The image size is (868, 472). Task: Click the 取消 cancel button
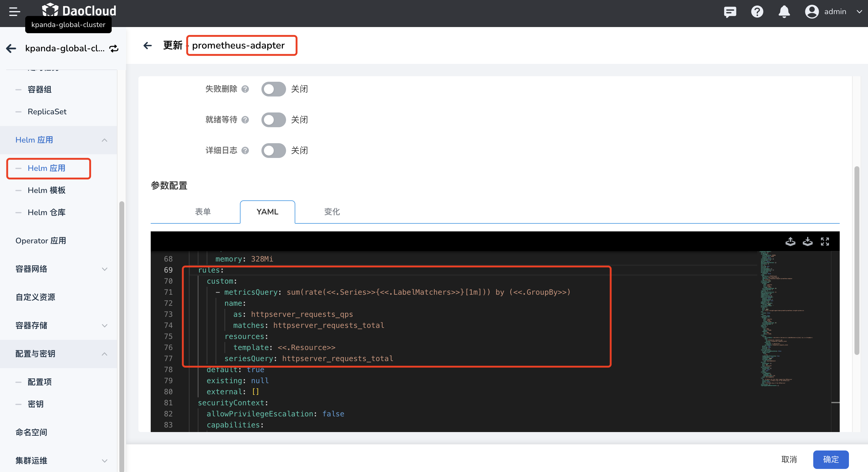789,459
